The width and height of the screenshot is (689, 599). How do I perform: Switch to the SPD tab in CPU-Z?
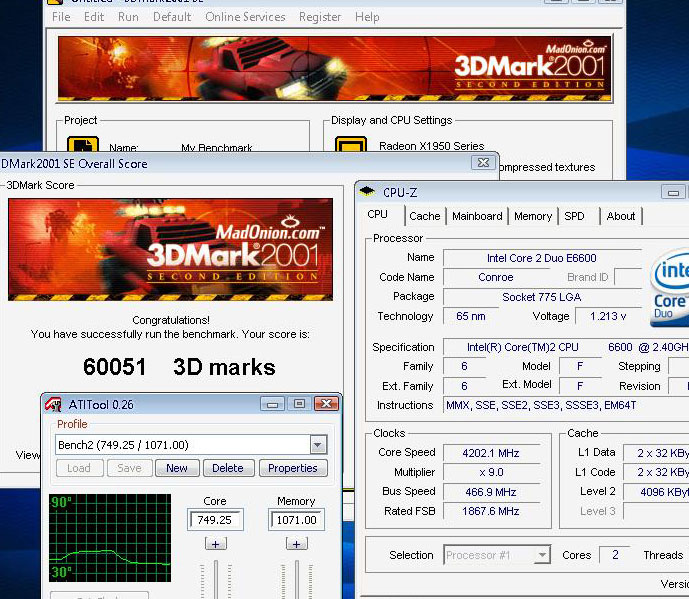(x=574, y=216)
